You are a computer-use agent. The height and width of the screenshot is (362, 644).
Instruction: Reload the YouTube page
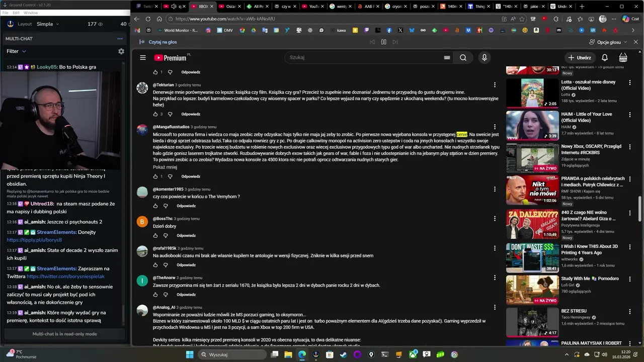pos(148,19)
